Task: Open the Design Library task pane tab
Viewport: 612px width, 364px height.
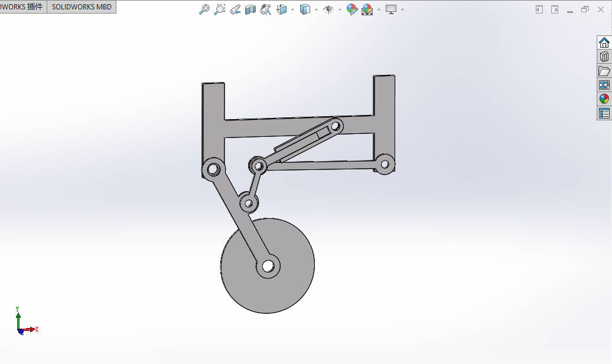Action: (604, 57)
